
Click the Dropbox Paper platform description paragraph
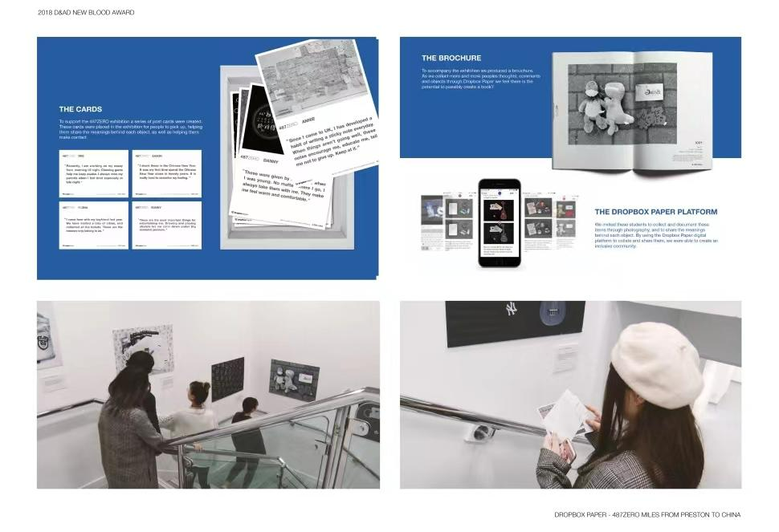pyautogui.click(x=656, y=235)
